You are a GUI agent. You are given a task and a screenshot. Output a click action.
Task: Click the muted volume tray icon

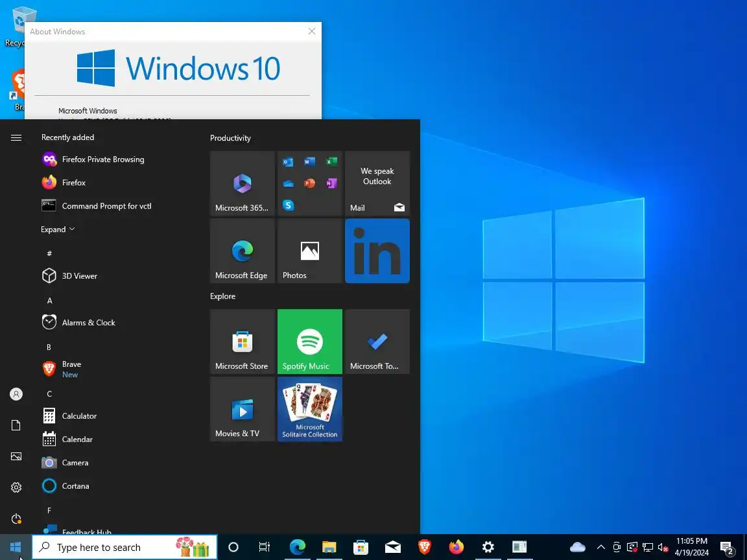click(663, 547)
